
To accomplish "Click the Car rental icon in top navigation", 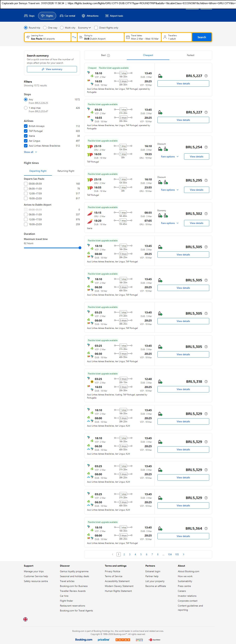I will [x=61, y=16].
